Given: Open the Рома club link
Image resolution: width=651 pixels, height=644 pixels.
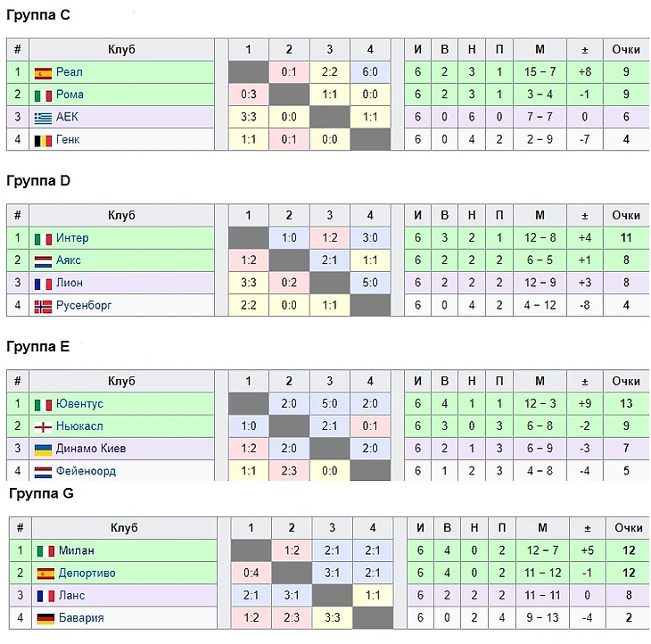Looking at the screenshot, I should coord(70,95).
